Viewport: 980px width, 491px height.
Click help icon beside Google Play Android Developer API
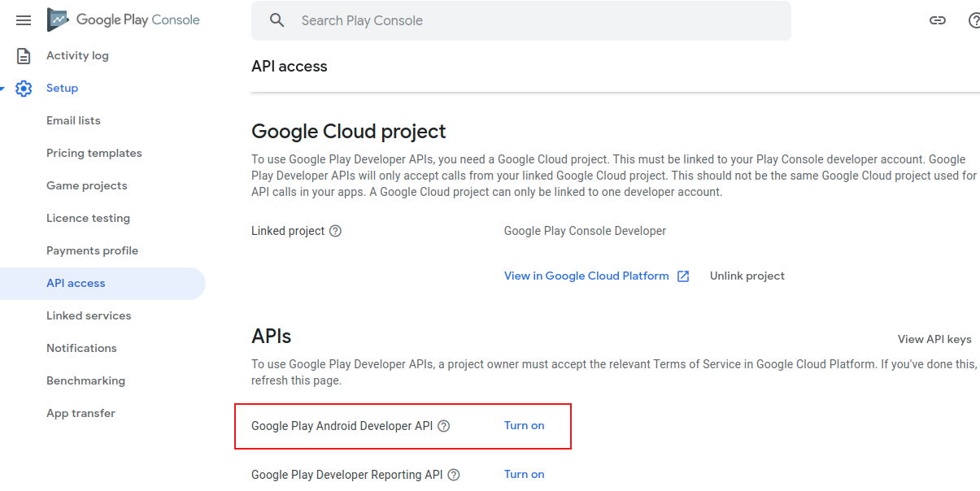[443, 426]
